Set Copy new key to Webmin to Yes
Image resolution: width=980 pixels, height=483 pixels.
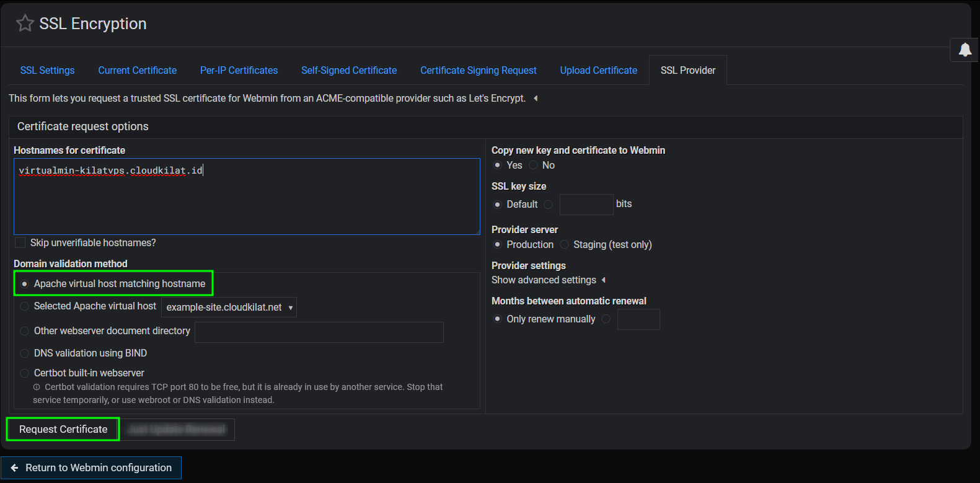(x=497, y=166)
